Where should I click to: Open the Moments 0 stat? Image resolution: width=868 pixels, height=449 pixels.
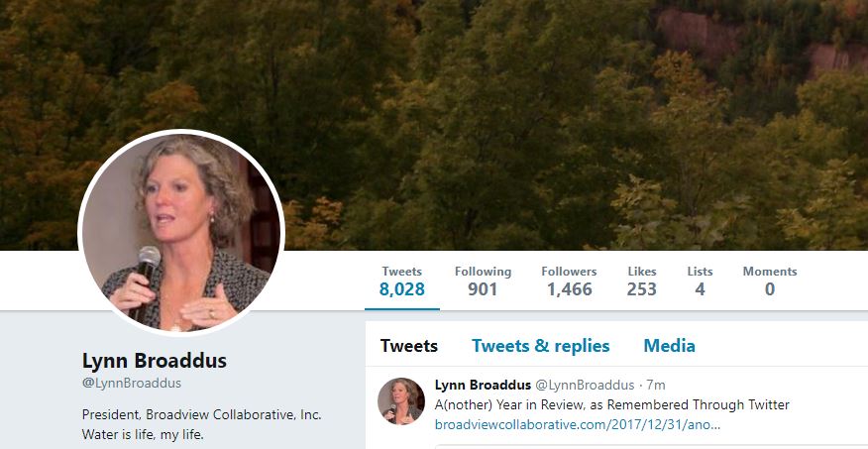(x=770, y=281)
